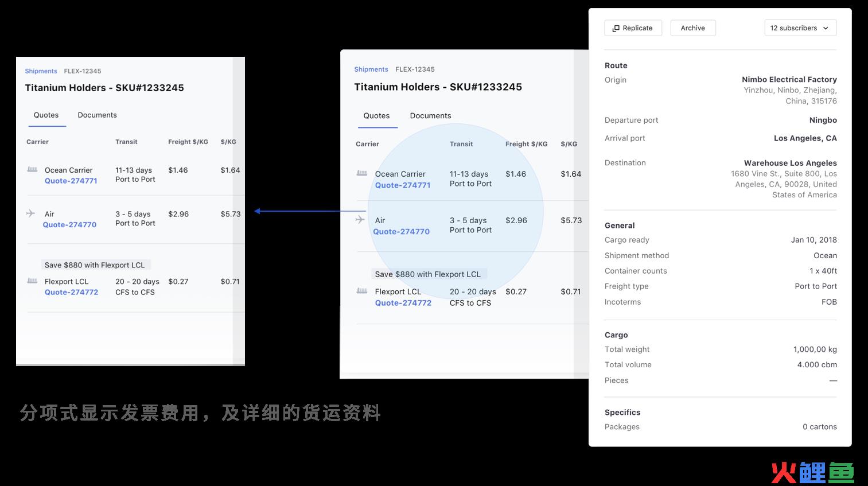The image size is (868, 486).
Task: Open Quote-274770 link in the left window
Action: point(69,225)
